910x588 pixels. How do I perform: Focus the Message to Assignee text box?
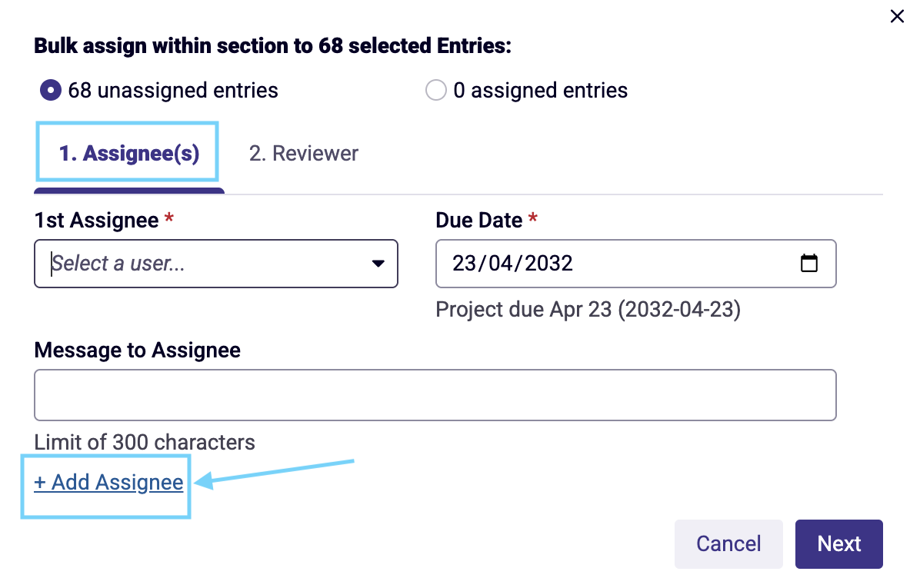click(x=435, y=395)
